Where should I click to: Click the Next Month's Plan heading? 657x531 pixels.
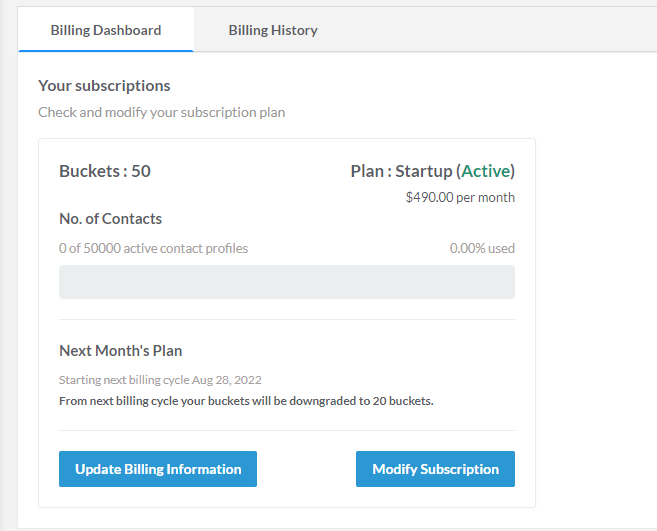121,351
